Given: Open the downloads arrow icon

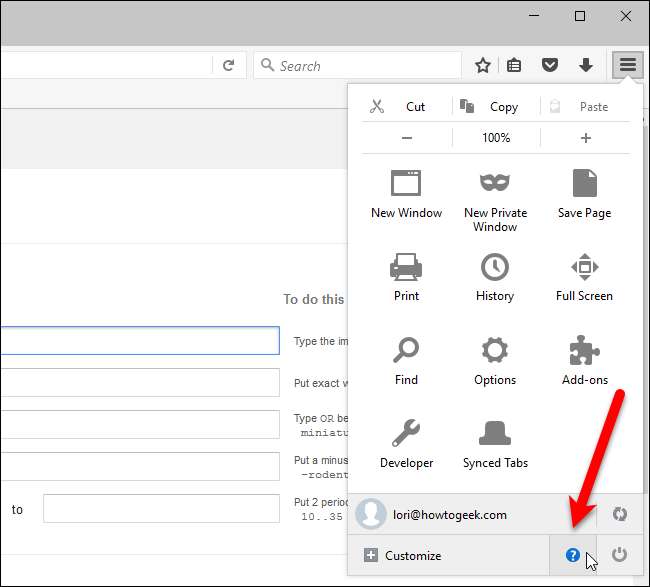Looking at the screenshot, I should tap(585, 65).
